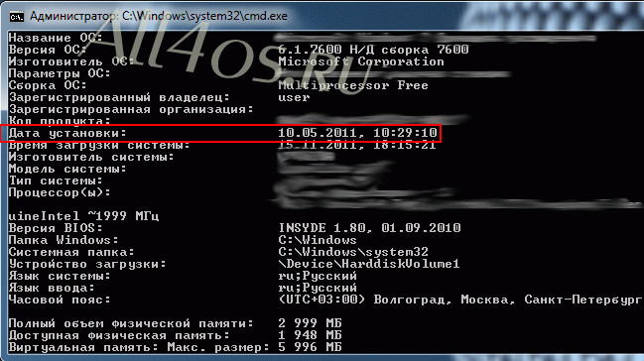Select 'Зарегистрированный владелец:' label

(x=119, y=97)
